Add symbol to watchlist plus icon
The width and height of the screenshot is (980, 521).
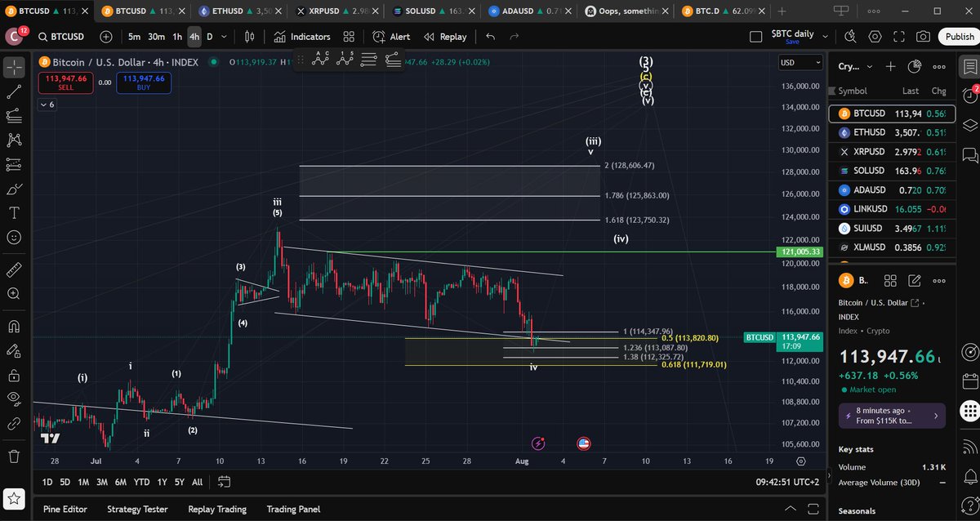891,67
